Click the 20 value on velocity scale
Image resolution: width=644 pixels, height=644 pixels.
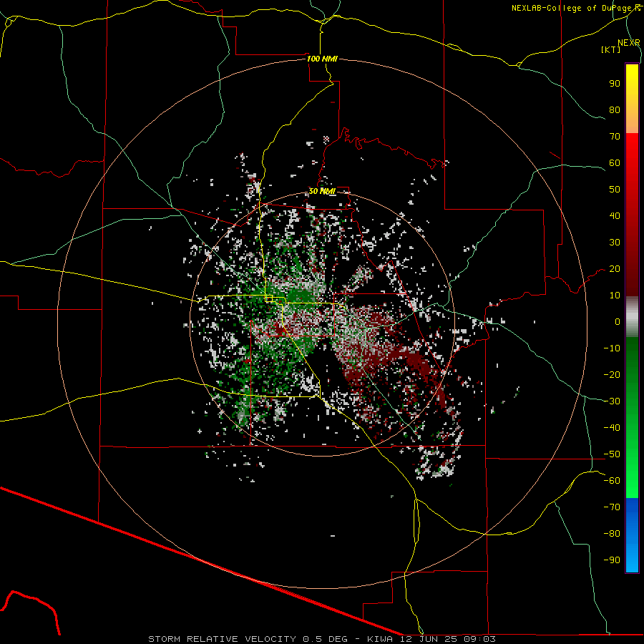click(615, 268)
